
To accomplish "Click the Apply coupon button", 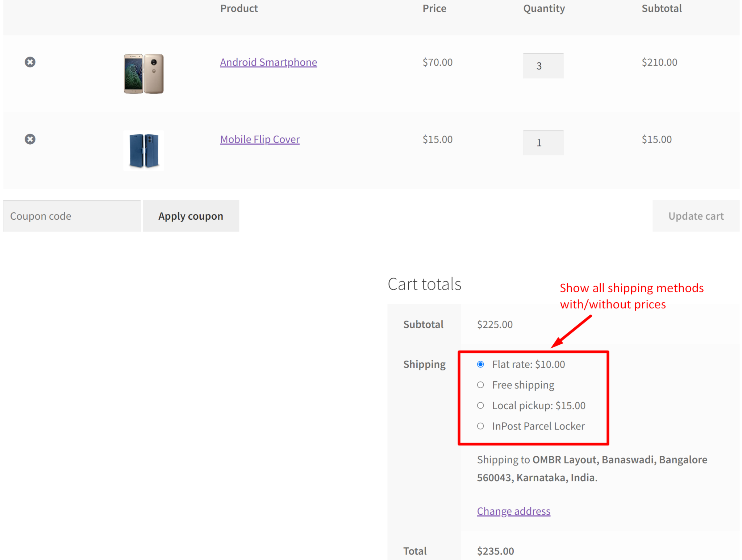I will [x=191, y=216].
